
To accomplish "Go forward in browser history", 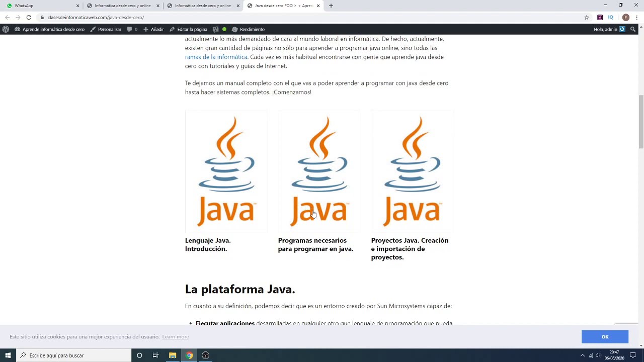I will tap(18, 17).
